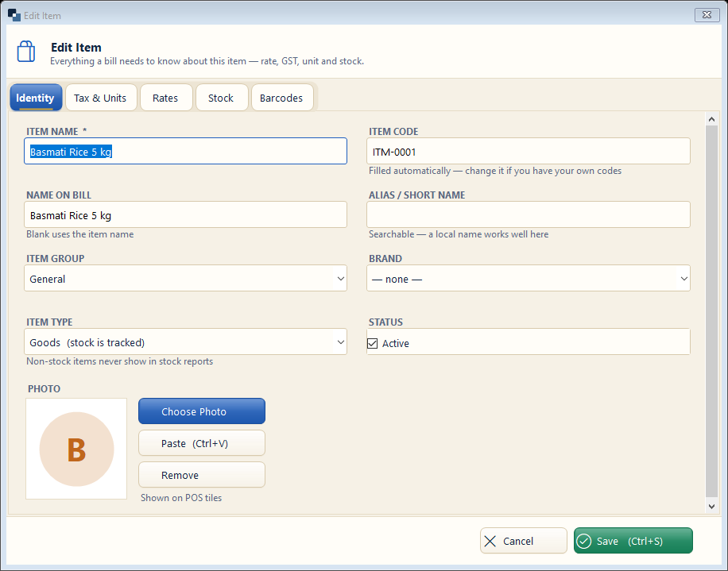
Task: Click the X icon on Cancel
Action: click(x=490, y=541)
